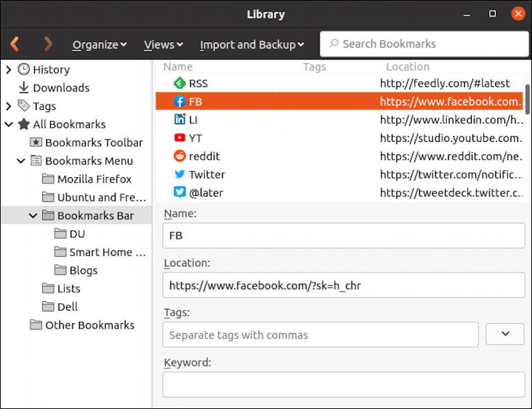This screenshot has width=532, height=409.
Task: Select the @later TweetDeck bookmark icon
Action: pos(179,192)
